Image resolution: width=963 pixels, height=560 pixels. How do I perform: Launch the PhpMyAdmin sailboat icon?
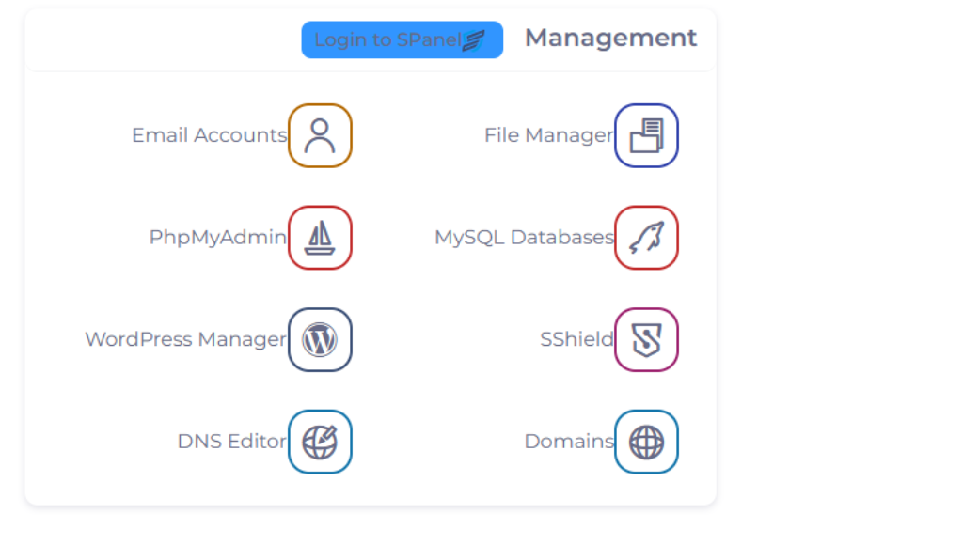tap(320, 238)
